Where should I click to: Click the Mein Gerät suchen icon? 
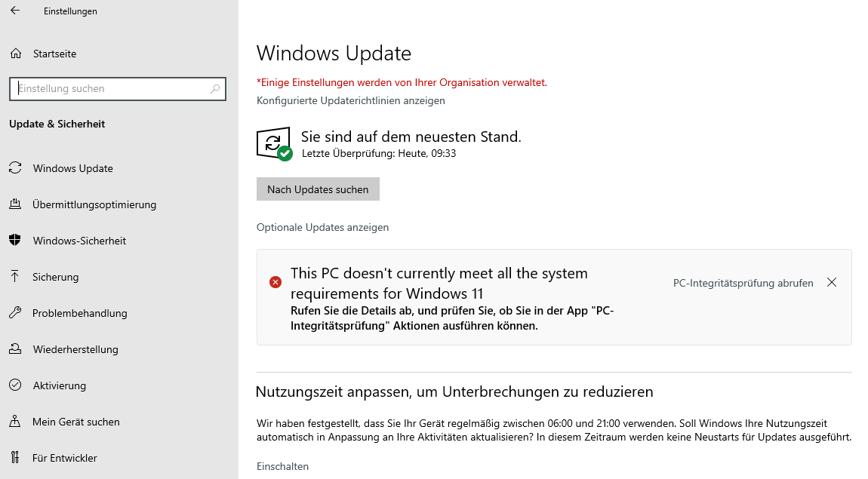point(15,422)
